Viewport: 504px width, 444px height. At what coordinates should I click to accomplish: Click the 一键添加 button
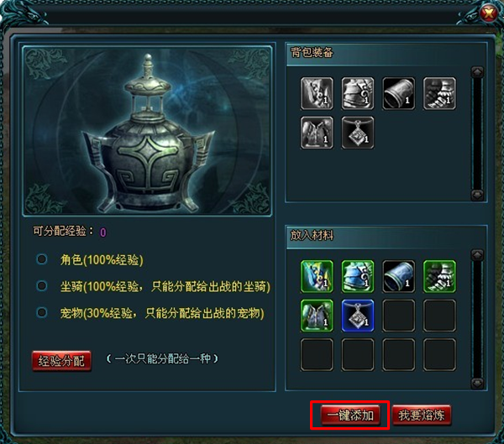coord(350,415)
